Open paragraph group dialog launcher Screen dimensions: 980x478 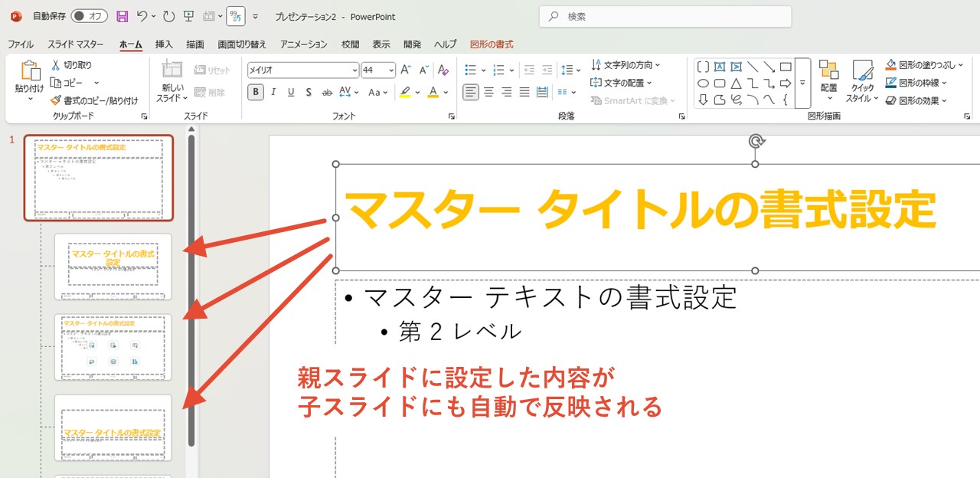point(681,116)
